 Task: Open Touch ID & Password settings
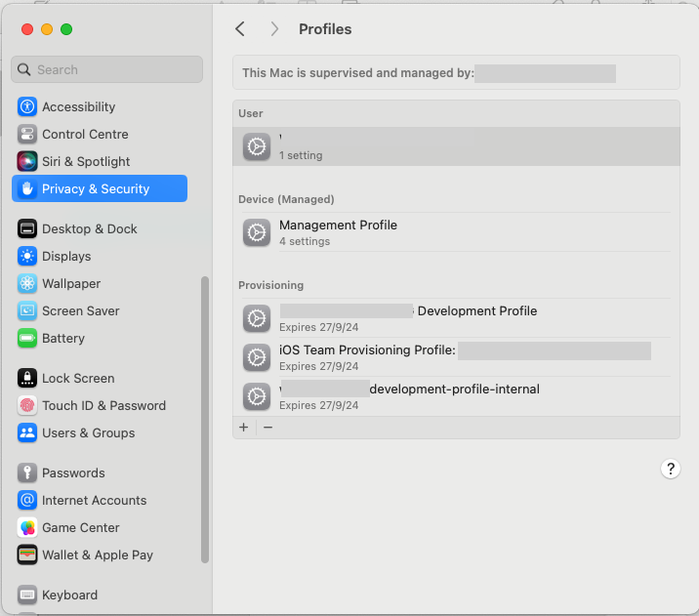click(103, 405)
